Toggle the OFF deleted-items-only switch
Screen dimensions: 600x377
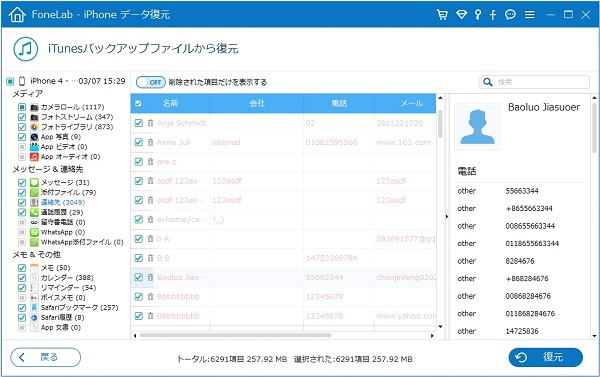(x=151, y=82)
